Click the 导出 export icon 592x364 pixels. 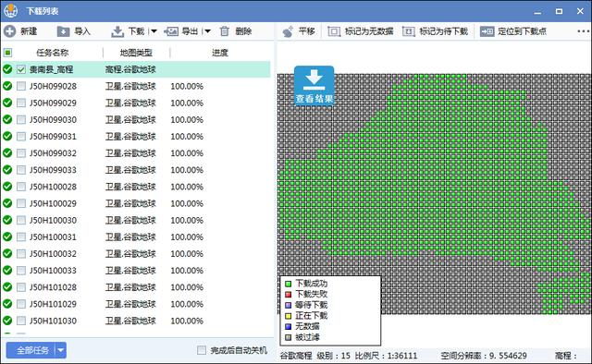[x=171, y=31]
